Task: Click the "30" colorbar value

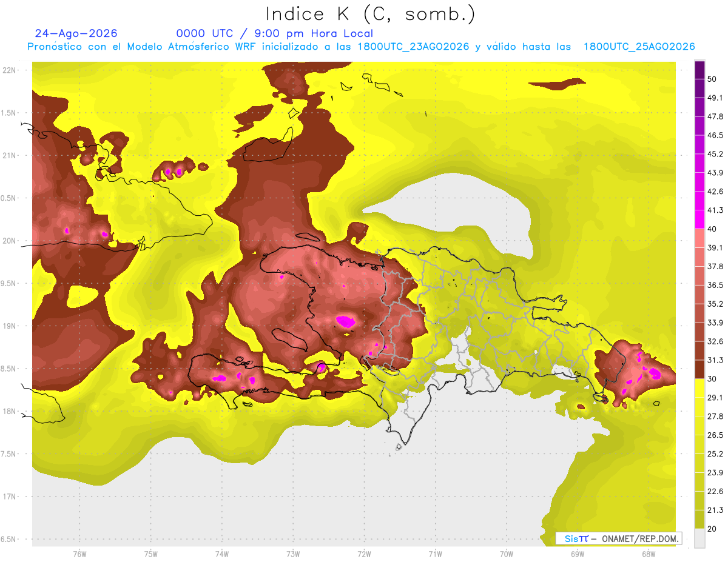Action: pos(712,379)
